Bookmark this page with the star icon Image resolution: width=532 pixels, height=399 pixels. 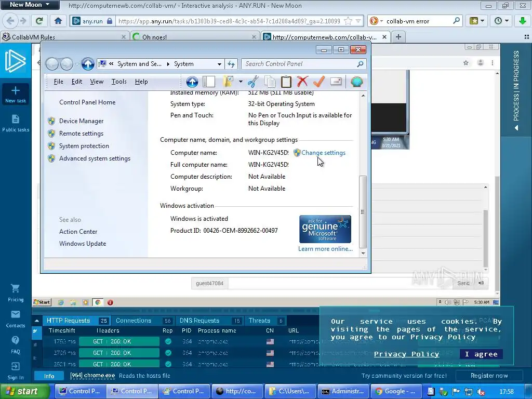pyautogui.click(x=348, y=21)
